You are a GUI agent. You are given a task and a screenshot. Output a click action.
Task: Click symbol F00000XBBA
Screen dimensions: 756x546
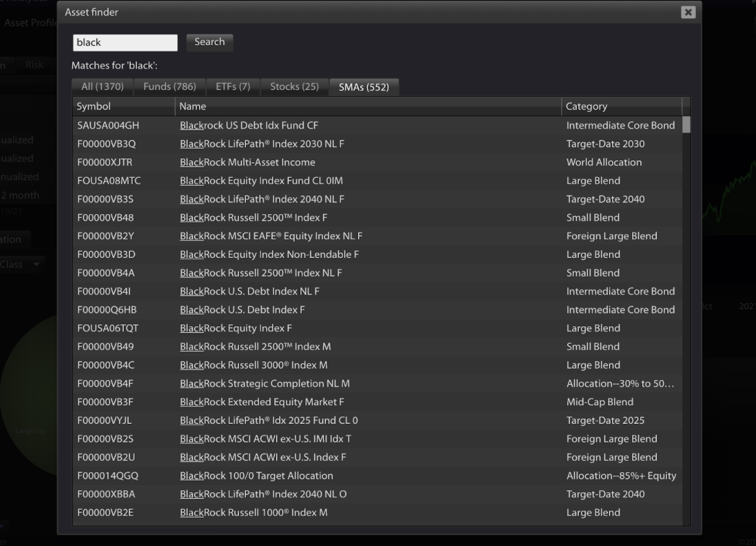pos(106,494)
